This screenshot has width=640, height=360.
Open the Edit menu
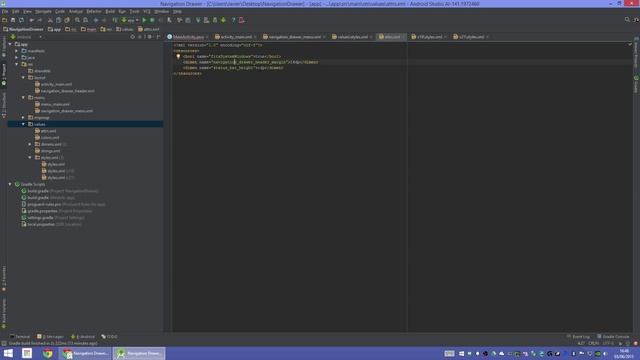click(x=16, y=11)
